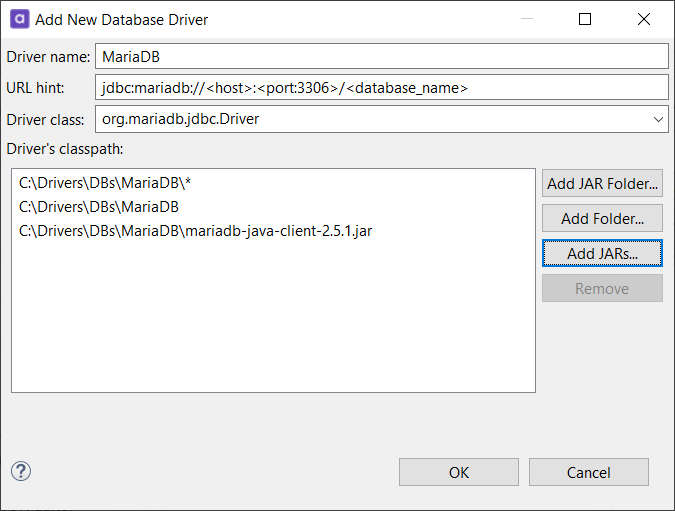
Task: Click into the URL hint text field
Action: (380, 88)
